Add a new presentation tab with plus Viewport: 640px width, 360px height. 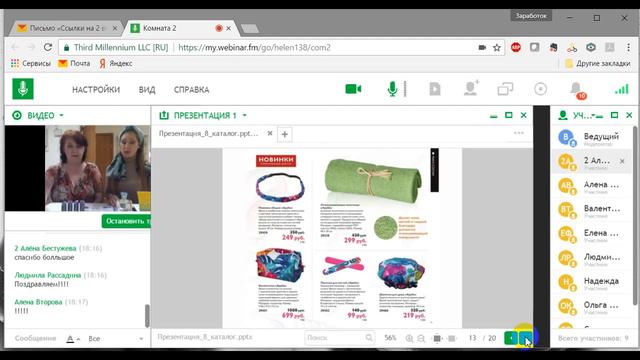click(x=284, y=134)
